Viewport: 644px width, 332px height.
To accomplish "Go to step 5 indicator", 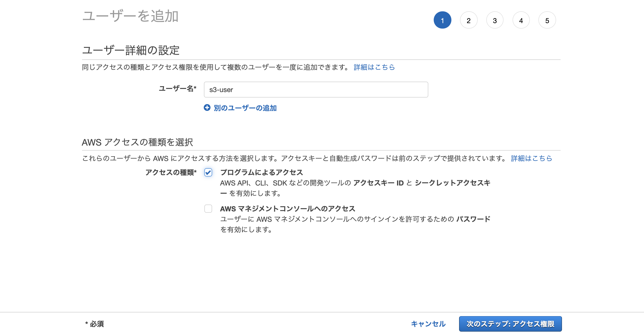I will point(547,20).
